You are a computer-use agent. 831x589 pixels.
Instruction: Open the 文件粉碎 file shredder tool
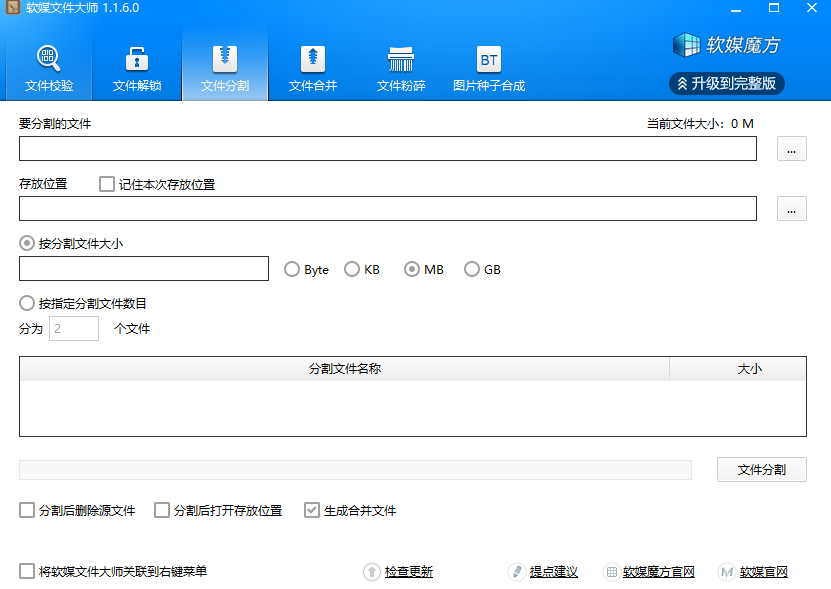click(x=401, y=67)
